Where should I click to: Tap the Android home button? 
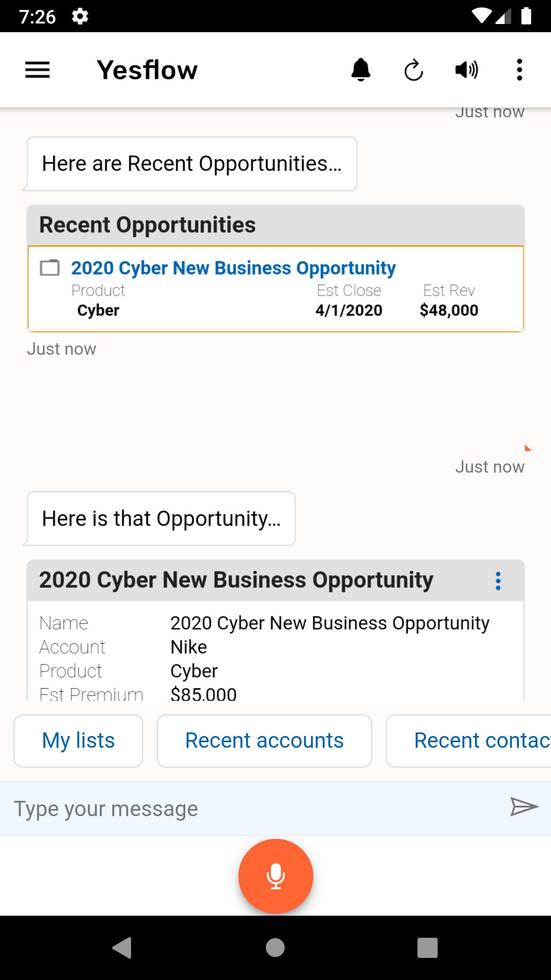click(x=275, y=947)
